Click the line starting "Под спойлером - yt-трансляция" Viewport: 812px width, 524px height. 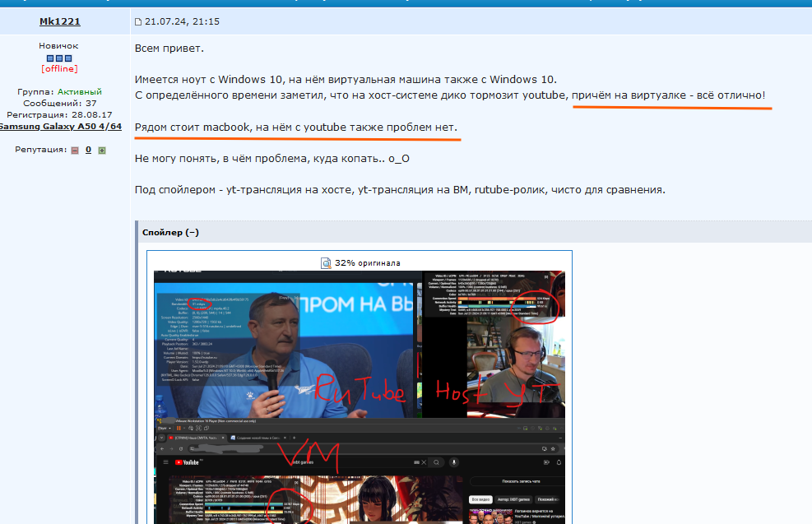(x=400, y=189)
